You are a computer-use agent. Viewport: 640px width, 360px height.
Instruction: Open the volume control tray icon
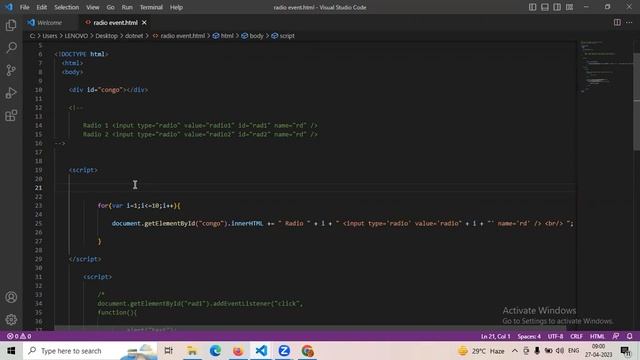tap(560, 351)
